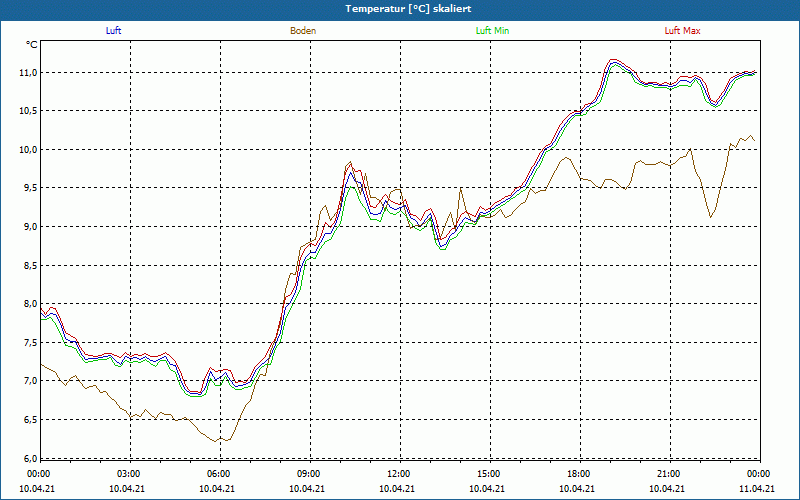Click the 8,5 y-axis value
The width and height of the screenshot is (800, 500).
31,265
